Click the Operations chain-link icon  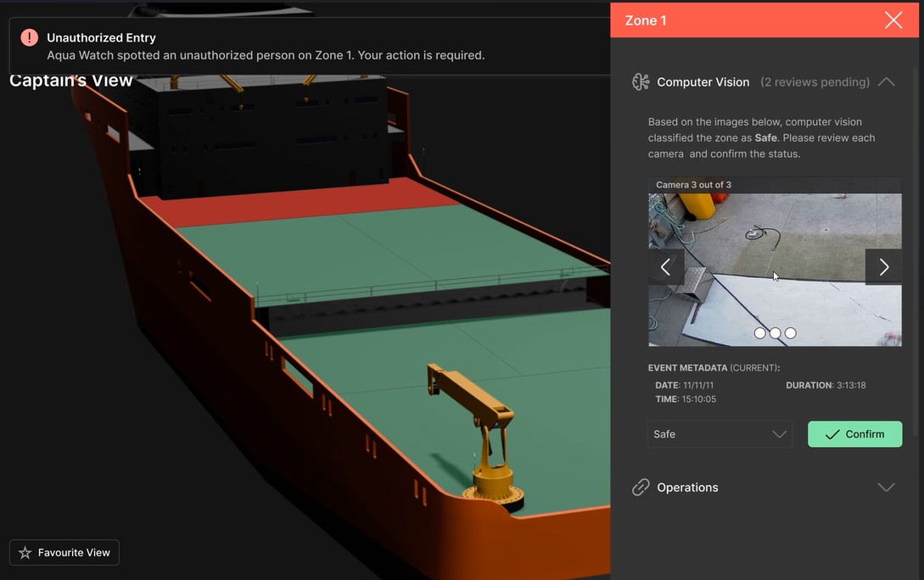click(x=641, y=488)
